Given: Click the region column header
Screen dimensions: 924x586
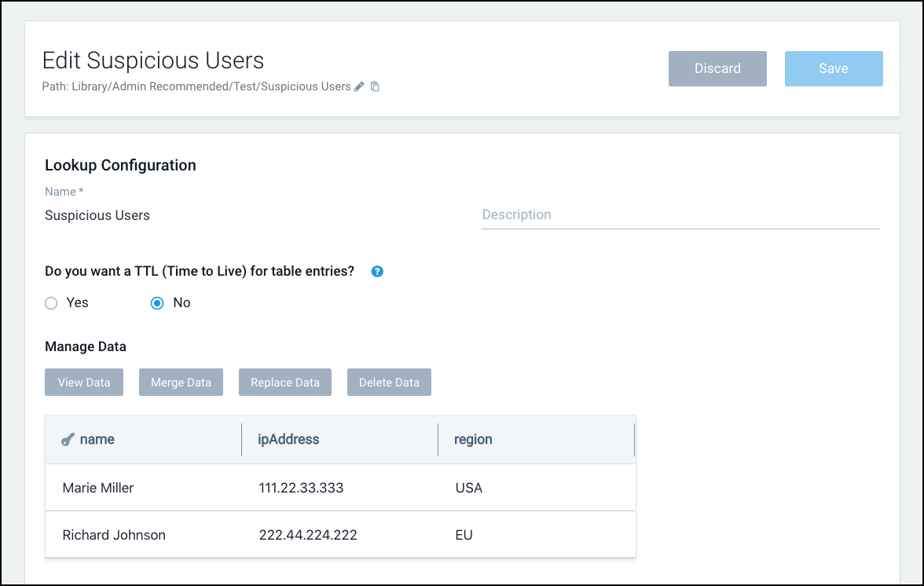Looking at the screenshot, I should coord(474,439).
